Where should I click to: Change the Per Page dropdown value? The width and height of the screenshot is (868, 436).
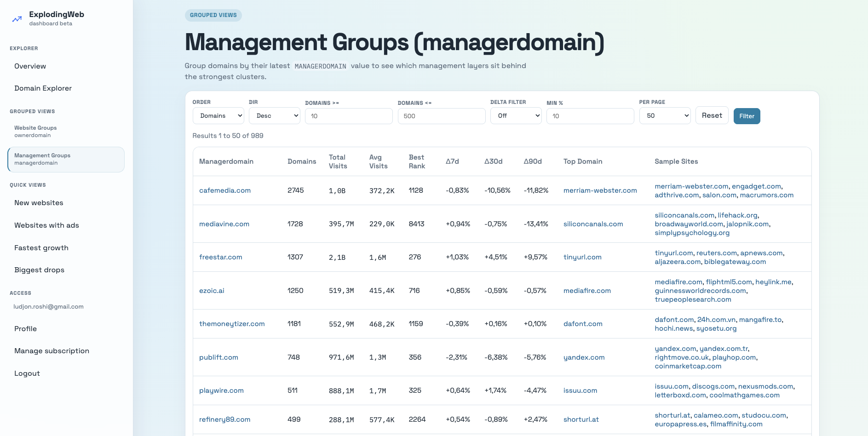pyautogui.click(x=665, y=116)
